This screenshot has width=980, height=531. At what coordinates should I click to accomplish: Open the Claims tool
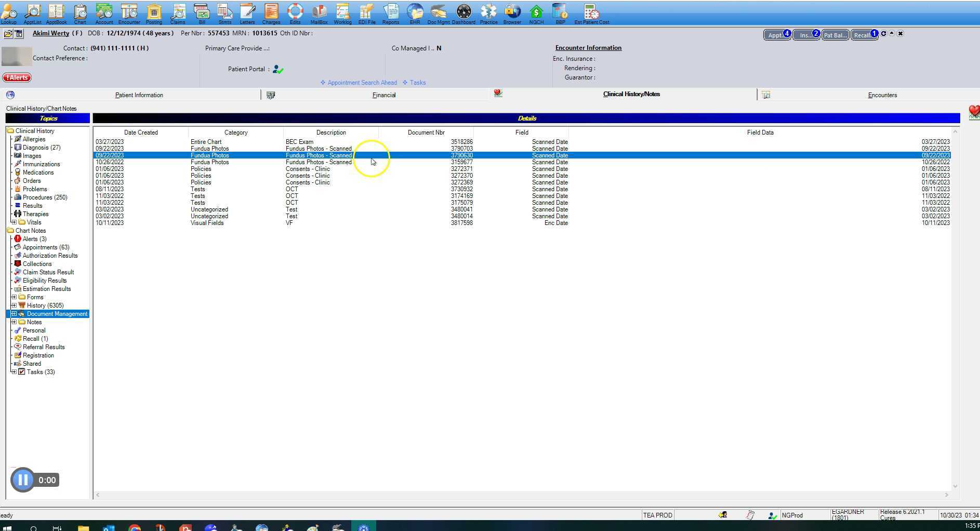coord(178,13)
